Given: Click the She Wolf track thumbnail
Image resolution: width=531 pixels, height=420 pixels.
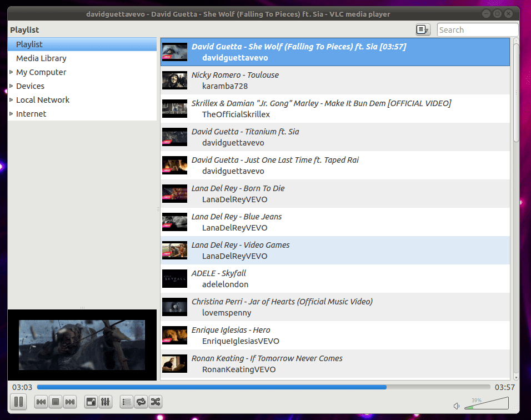Looking at the screenshot, I should click(175, 52).
